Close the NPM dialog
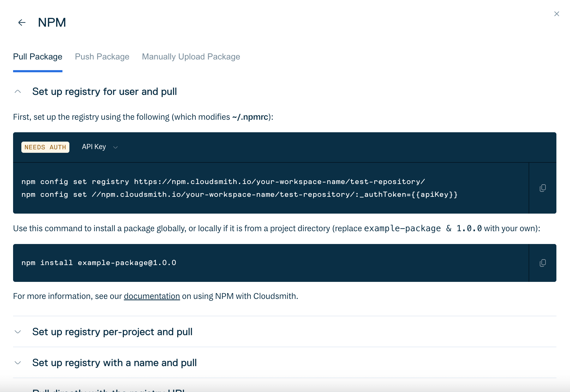 pos(556,14)
